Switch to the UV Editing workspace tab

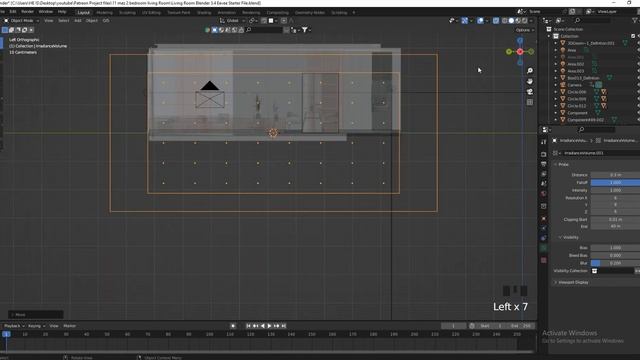point(151,13)
